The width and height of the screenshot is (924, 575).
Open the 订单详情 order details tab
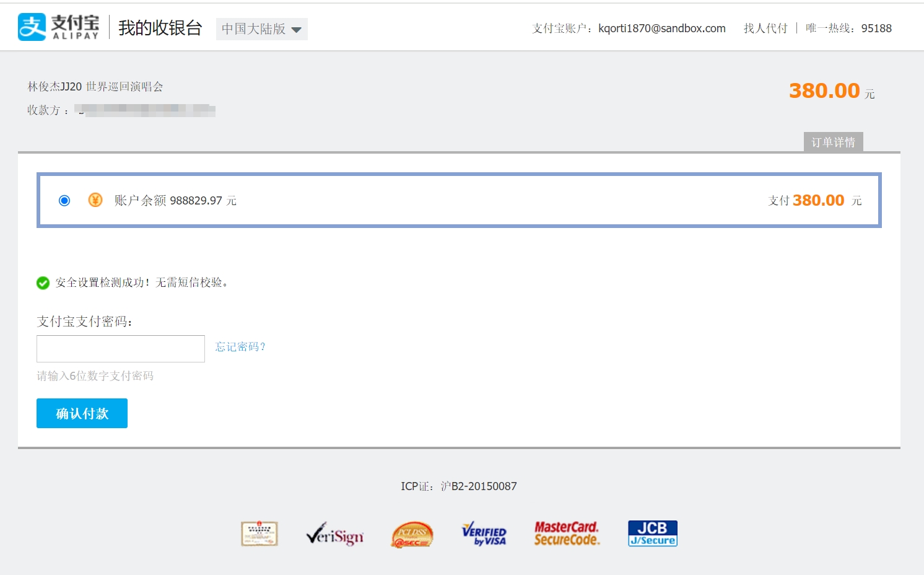coord(833,143)
